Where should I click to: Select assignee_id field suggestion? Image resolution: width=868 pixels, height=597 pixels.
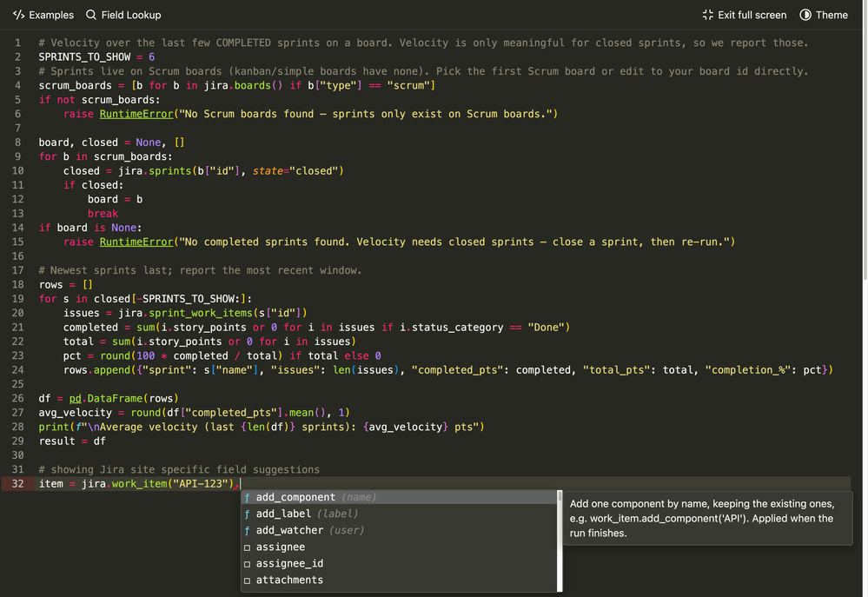399,564
